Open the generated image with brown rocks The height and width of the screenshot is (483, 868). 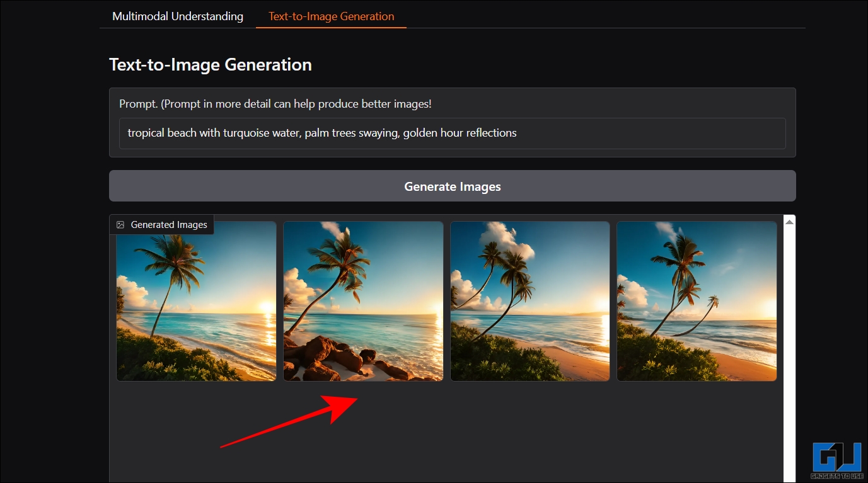tap(363, 301)
